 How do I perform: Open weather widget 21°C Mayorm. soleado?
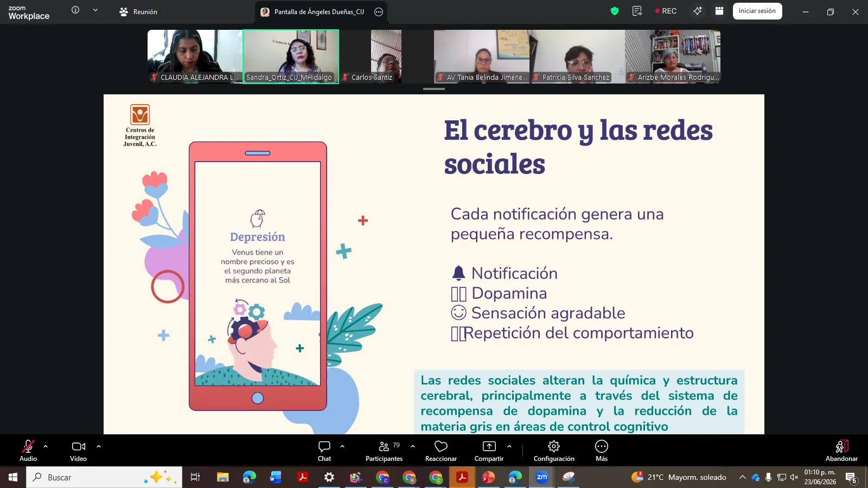[679, 477]
